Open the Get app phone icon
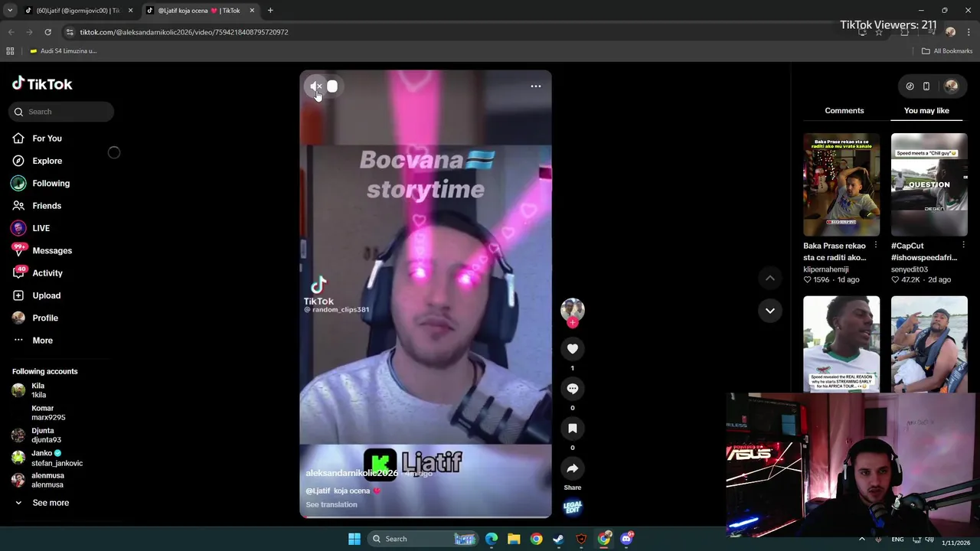Viewport: 980px width, 551px height. 926,86
